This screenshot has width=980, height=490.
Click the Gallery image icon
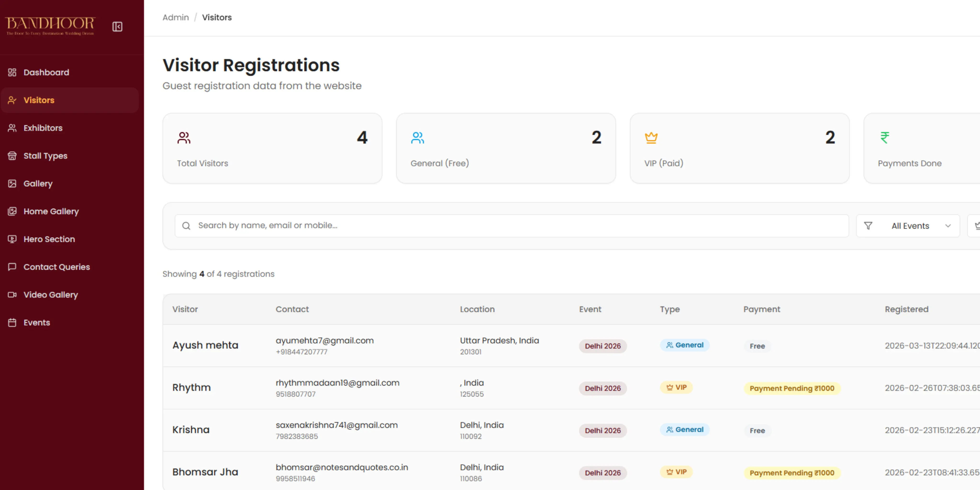pyautogui.click(x=12, y=183)
